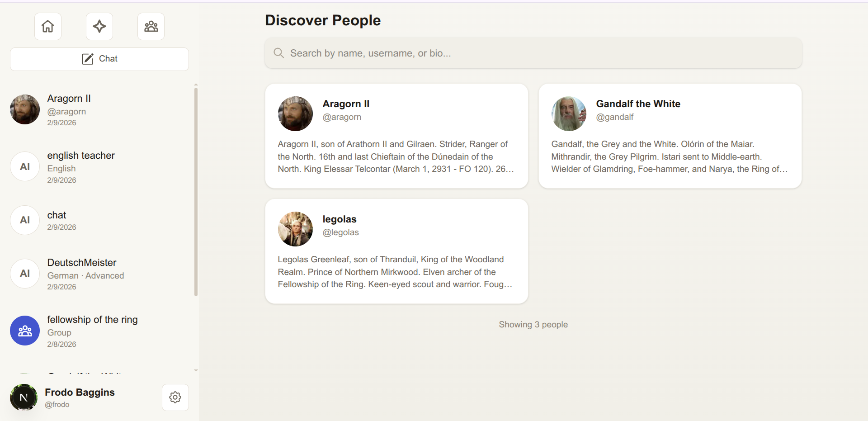Click the Group label under fellowship
The height and width of the screenshot is (421, 868).
59,333
